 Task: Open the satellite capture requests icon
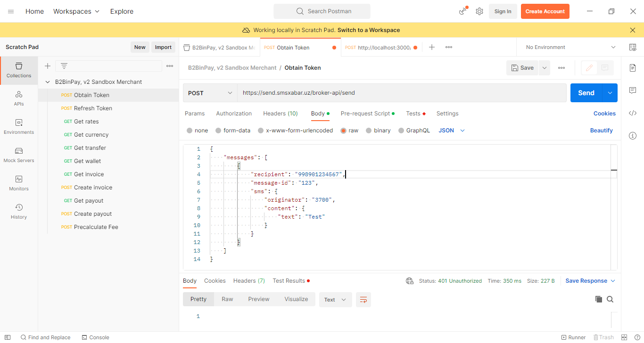pos(463,11)
